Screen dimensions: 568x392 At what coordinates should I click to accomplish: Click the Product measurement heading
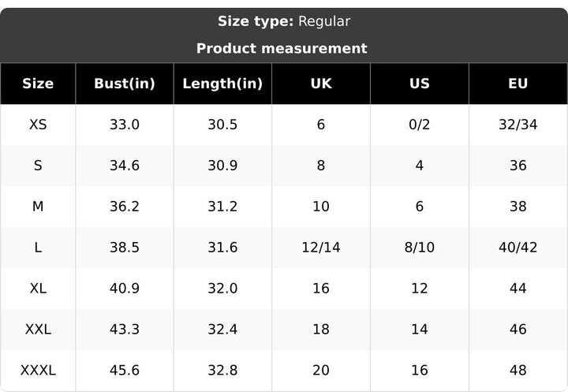point(282,48)
